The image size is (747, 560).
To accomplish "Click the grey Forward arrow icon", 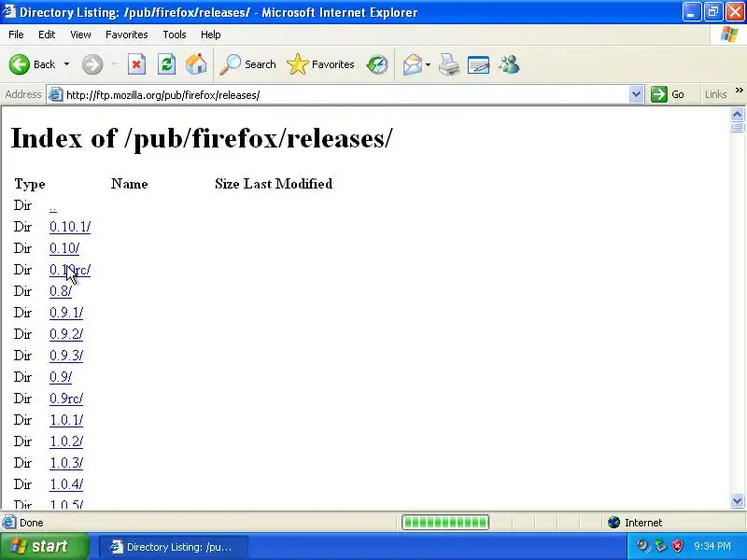I will point(92,64).
